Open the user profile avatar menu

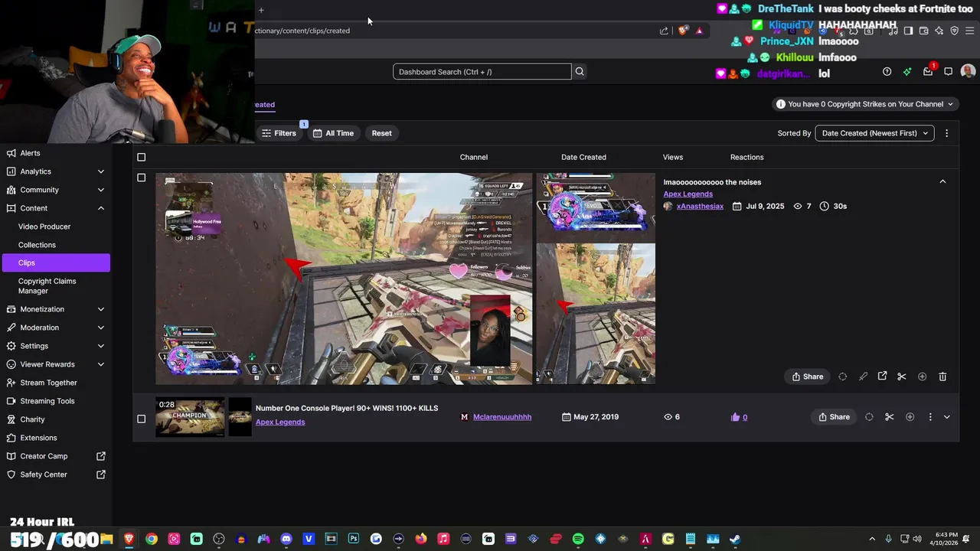(x=968, y=72)
